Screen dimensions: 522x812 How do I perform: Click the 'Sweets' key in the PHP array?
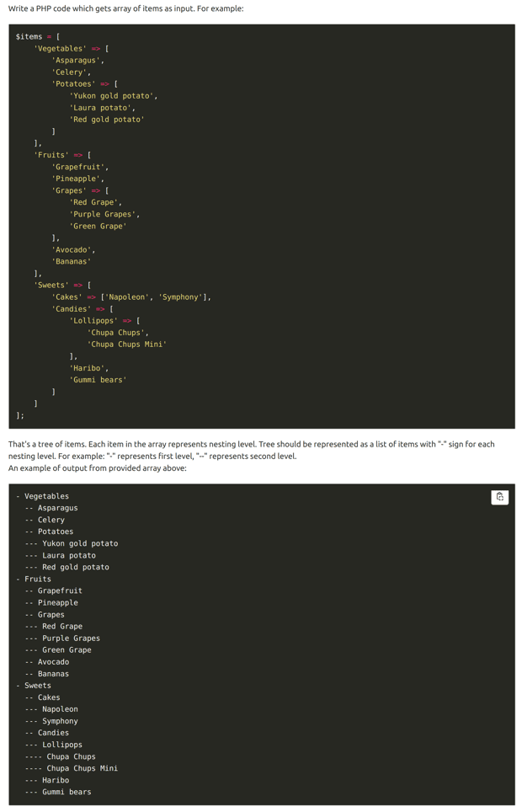[51, 285]
